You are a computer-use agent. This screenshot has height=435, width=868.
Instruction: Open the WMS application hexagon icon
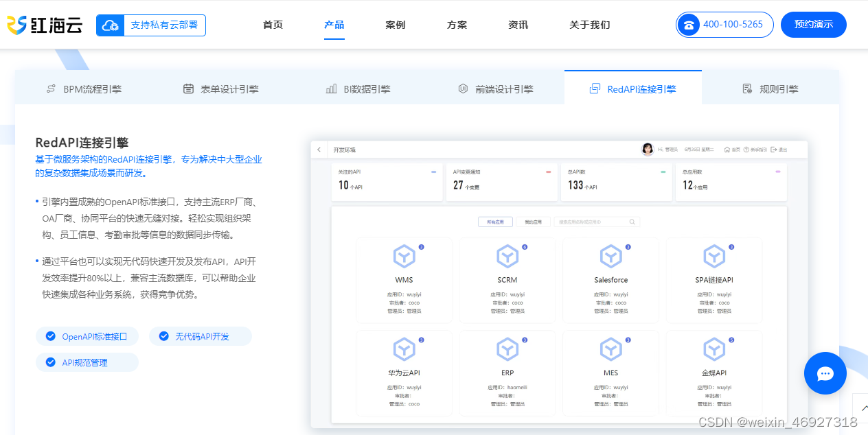coord(404,257)
